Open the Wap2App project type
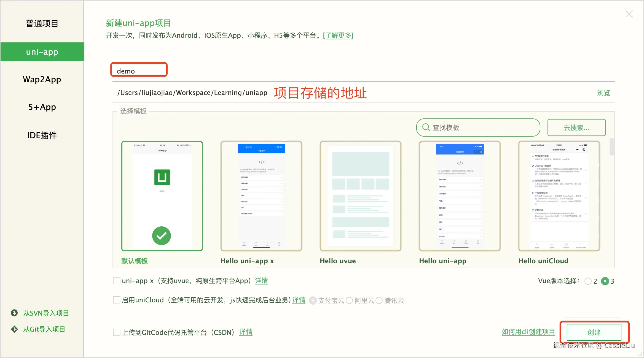 (x=42, y=80)
